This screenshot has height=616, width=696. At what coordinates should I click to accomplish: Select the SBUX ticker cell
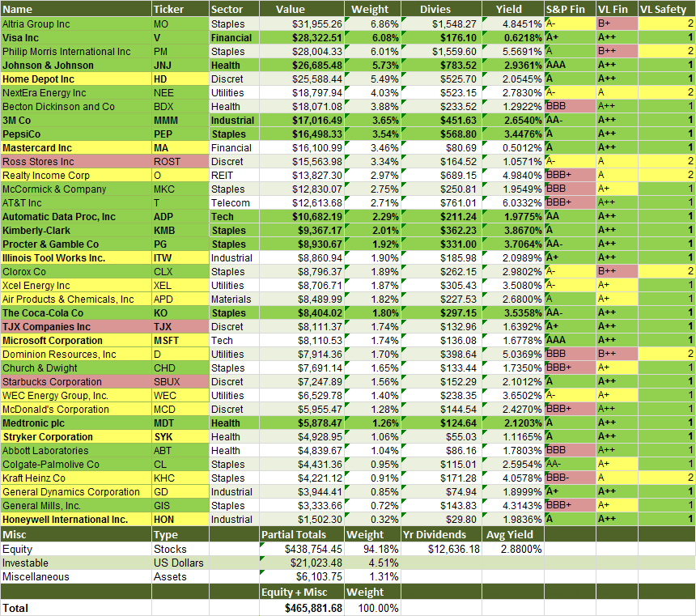tap(180, 382)
